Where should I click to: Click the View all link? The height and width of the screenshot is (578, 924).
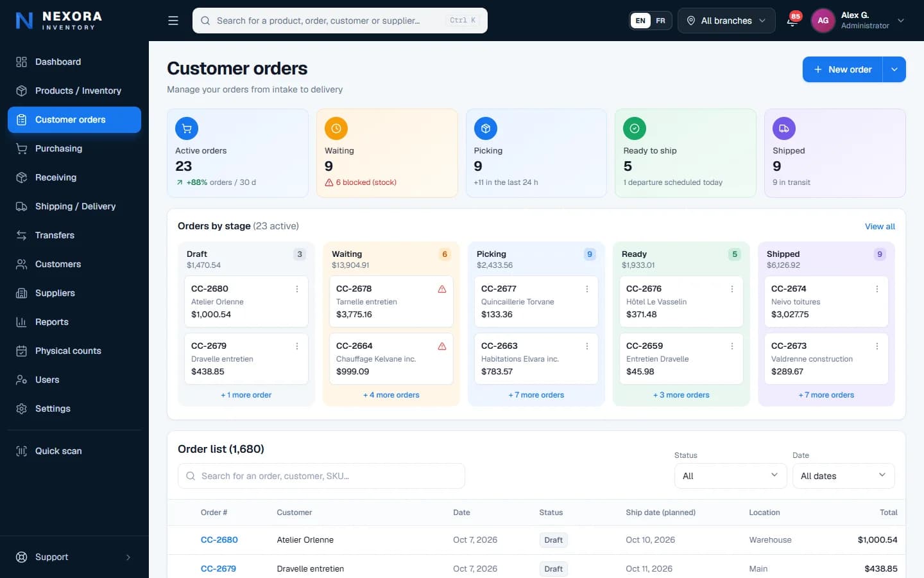(880, 226)
